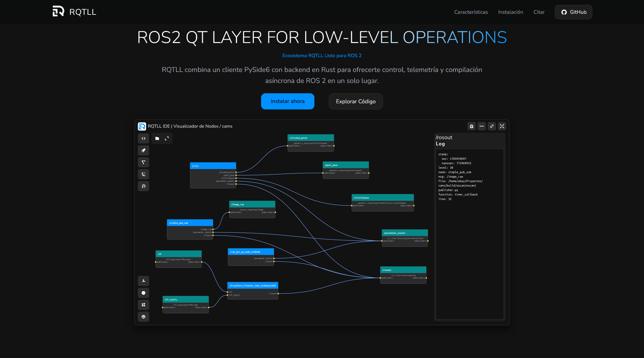Click the three-axis icon in lower IDE sidebar
Viewport: 644px width, 358px height.
(x=143, y=281)
